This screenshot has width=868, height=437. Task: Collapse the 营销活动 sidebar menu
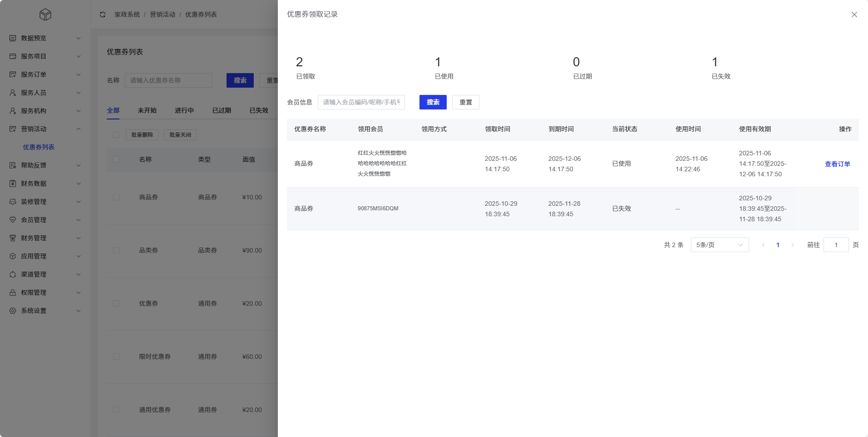(x=79, y=129)
